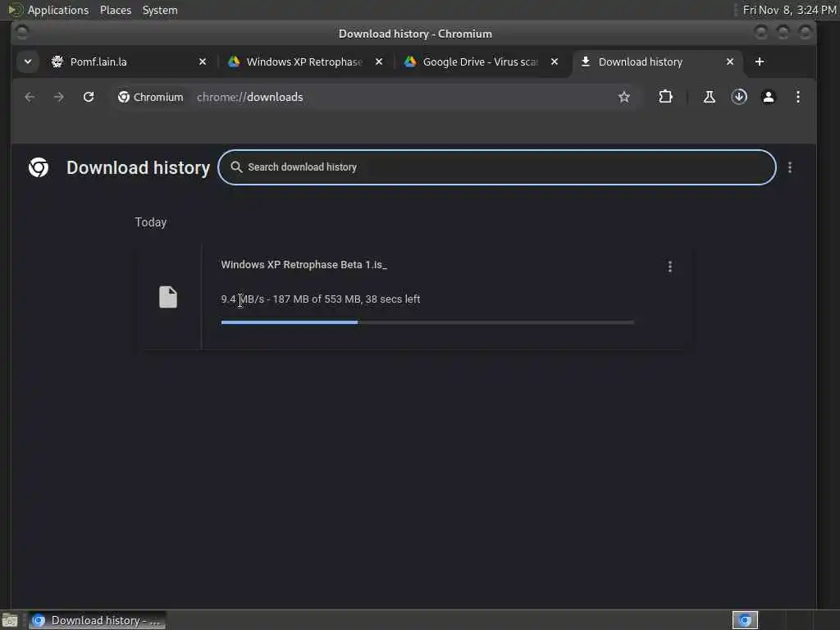This screenshot has height=630, width=840.
Task: Click the Chromium site info chip
Action: coord(151,97)
